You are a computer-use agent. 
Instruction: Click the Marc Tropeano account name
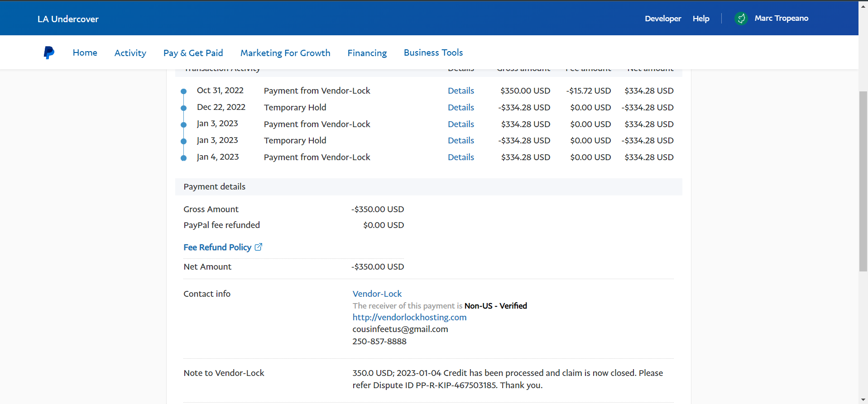(782, 18)
